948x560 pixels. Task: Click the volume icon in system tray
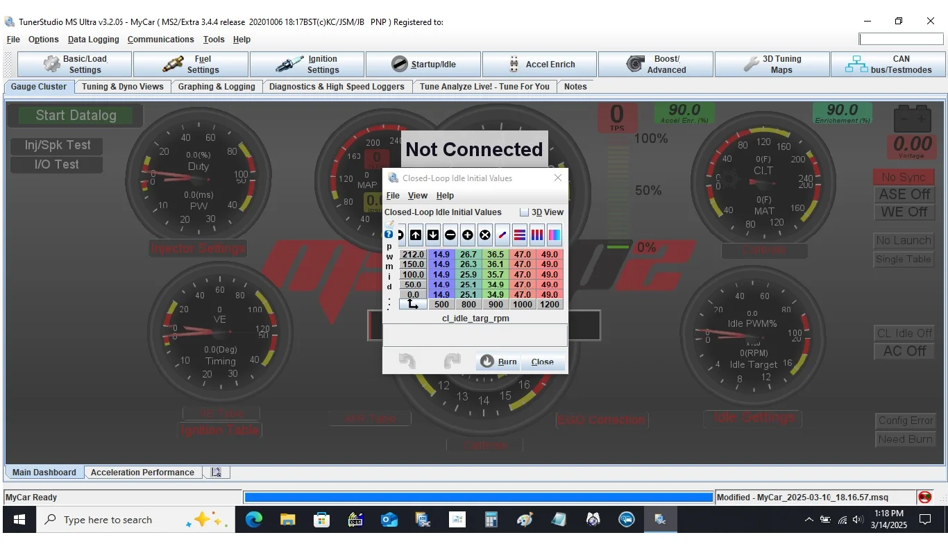858,520
